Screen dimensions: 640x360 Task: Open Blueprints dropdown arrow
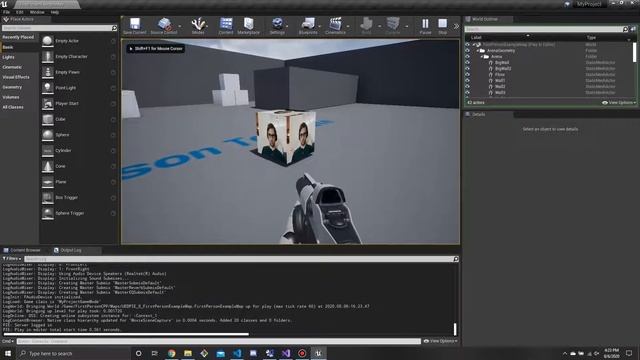tap(320, 27)
